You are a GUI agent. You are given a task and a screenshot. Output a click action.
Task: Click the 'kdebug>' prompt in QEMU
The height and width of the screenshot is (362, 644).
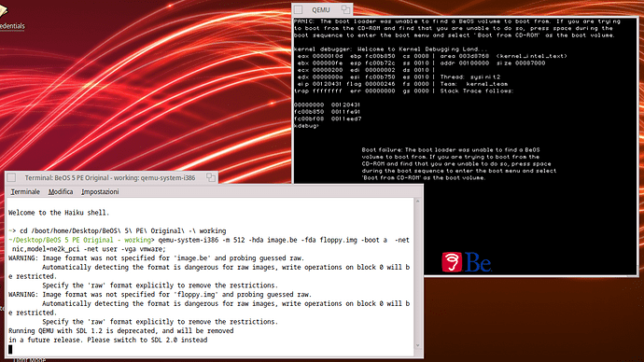[x=306, y=126]
